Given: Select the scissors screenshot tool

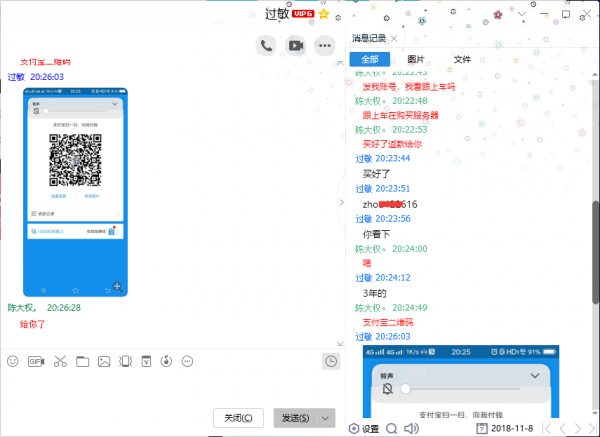Looking at the screenshot, I should pyautogui.click(x=60, y=361).
